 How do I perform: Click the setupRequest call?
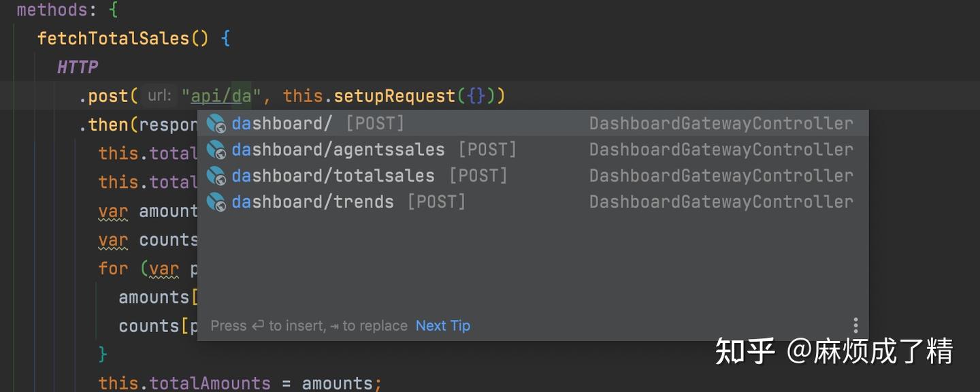pyautogui.click(x=394, y=96)
